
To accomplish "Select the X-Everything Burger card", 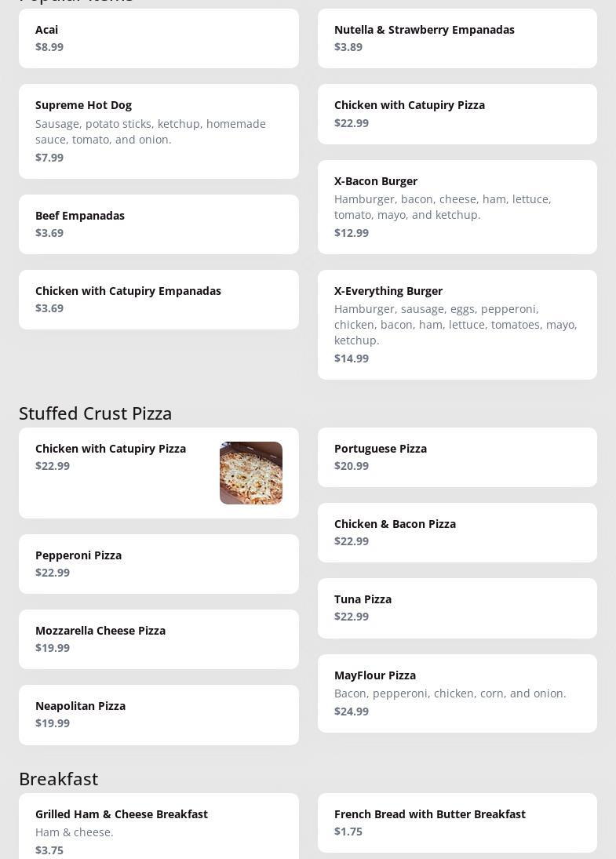I will tap(457, 324).
